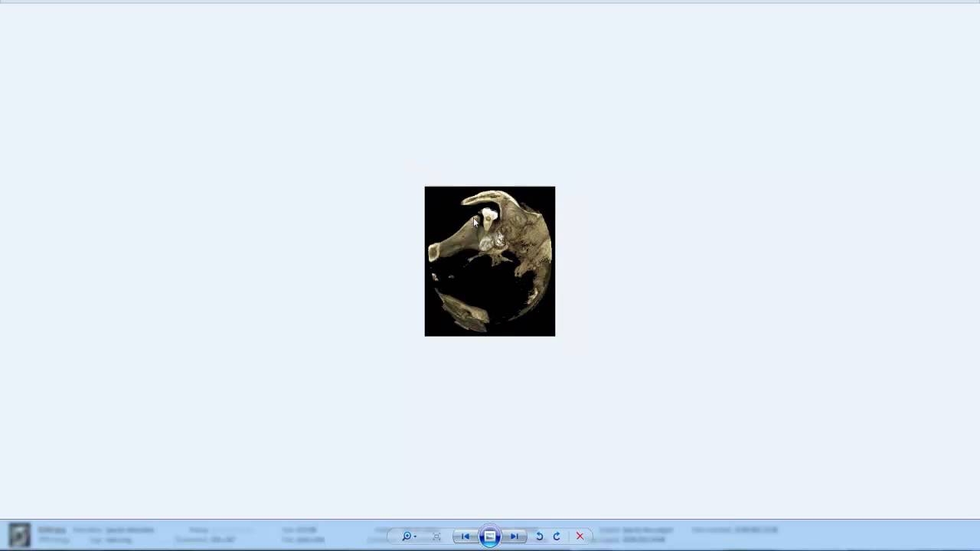Click the fit-to-window actual size icon
This screenshot has width=980, height=551.
point(436,536)
